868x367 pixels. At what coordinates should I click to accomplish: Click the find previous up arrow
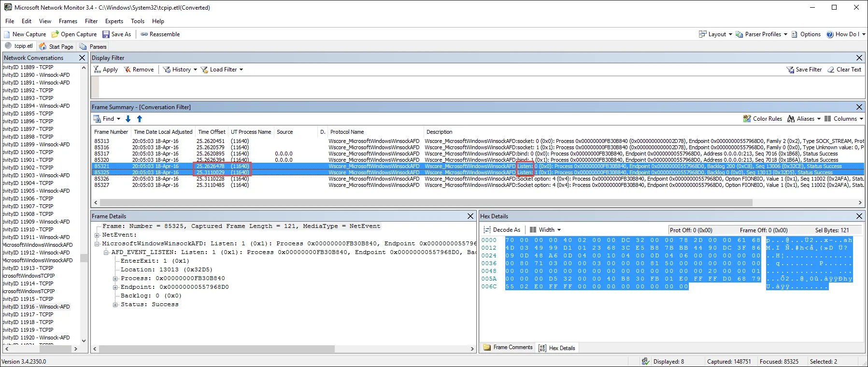[x=140, y=119]
